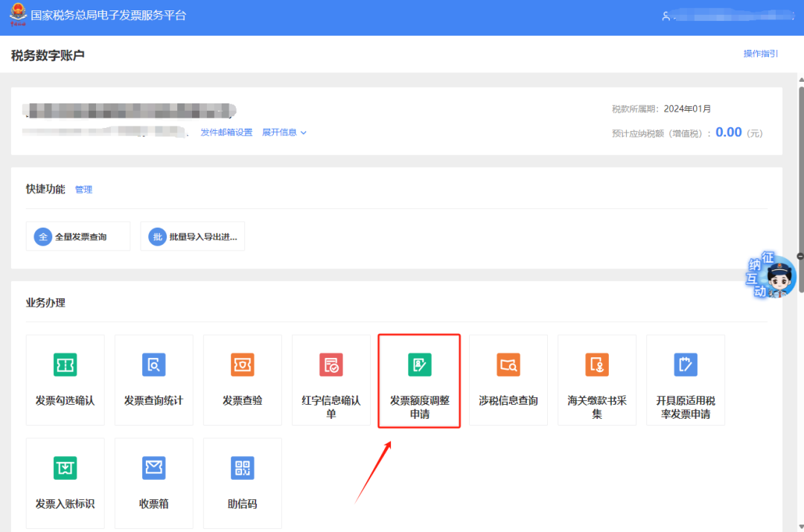Open the 收票箱 inbox
This screenshot has width=804, height=532.
coord(153,483)
